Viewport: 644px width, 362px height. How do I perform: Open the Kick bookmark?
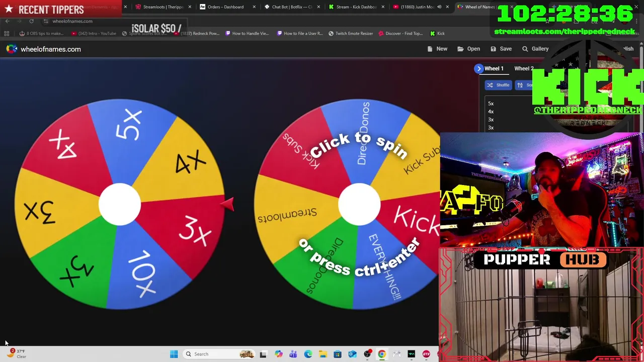[437, 33]
